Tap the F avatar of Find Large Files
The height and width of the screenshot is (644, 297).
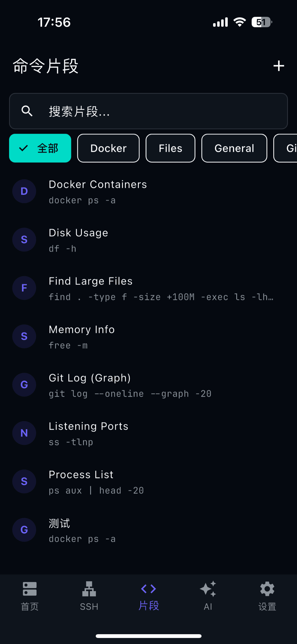[x=24, y=288]
